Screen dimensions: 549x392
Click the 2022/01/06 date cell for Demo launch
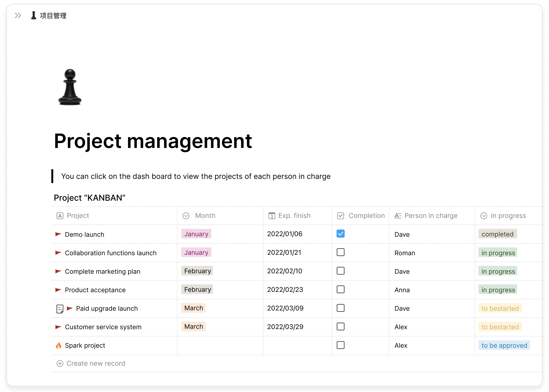pyautogui.click(x=285, y=234)
